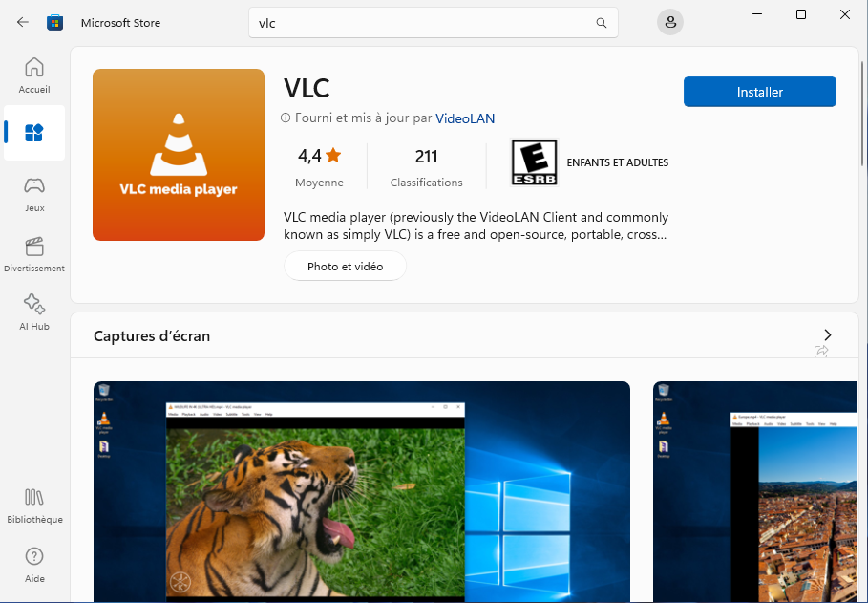Open the tiger screenshot thumbnail

click(x=362, y=492)
